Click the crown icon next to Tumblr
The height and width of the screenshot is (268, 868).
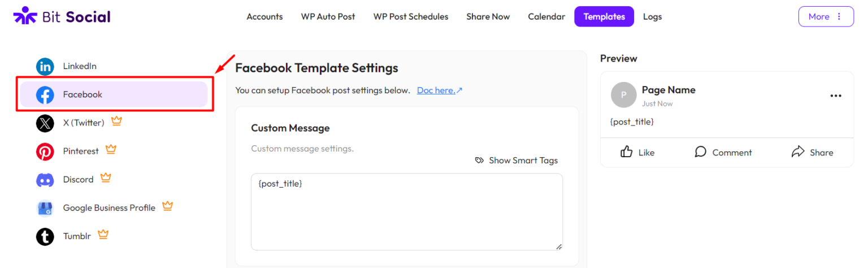pyautogui.click(x=103, y=234)
